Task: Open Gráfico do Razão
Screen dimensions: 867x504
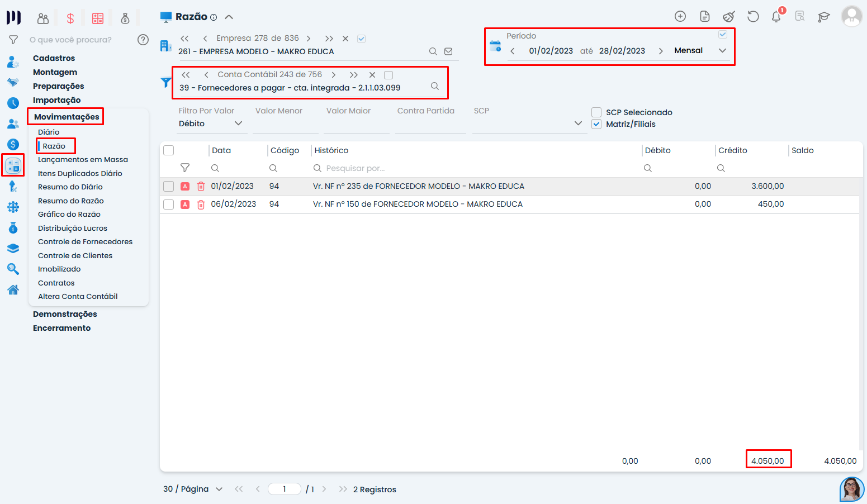Action: tap(69, 215)
